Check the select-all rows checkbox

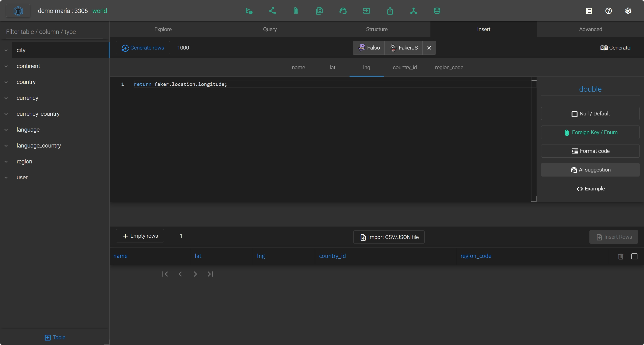[x=634, y=256]
